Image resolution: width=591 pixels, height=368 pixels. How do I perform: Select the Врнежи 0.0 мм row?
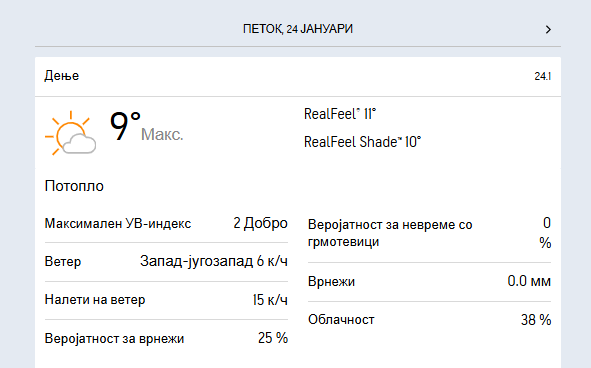tap(429, 282)
